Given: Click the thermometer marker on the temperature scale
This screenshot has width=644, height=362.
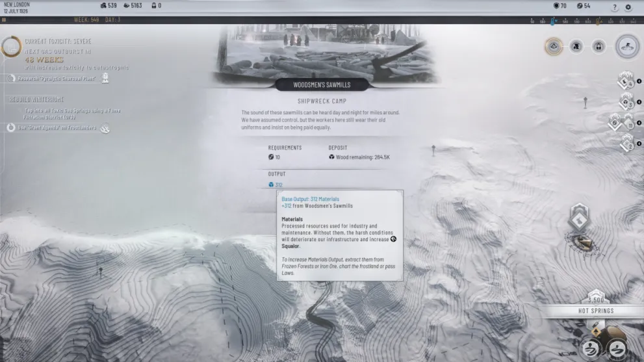Looking at the screenshot, I should pos(553,21).
